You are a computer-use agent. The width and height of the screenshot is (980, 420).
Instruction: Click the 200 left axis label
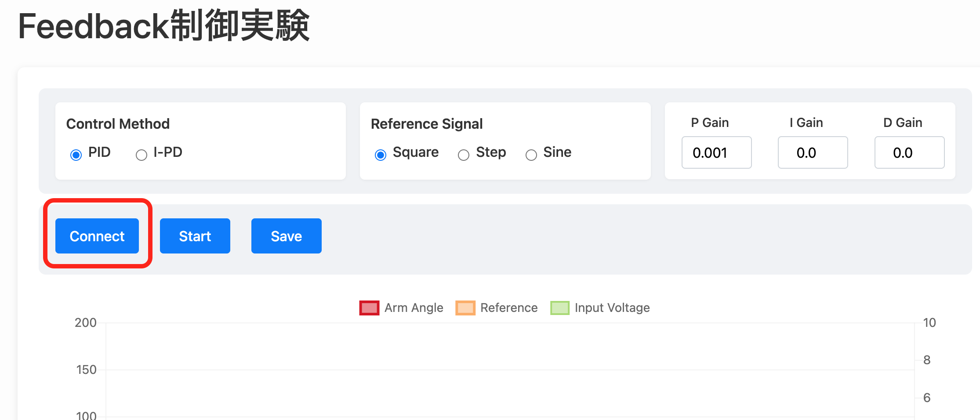(x=86, y=322)
